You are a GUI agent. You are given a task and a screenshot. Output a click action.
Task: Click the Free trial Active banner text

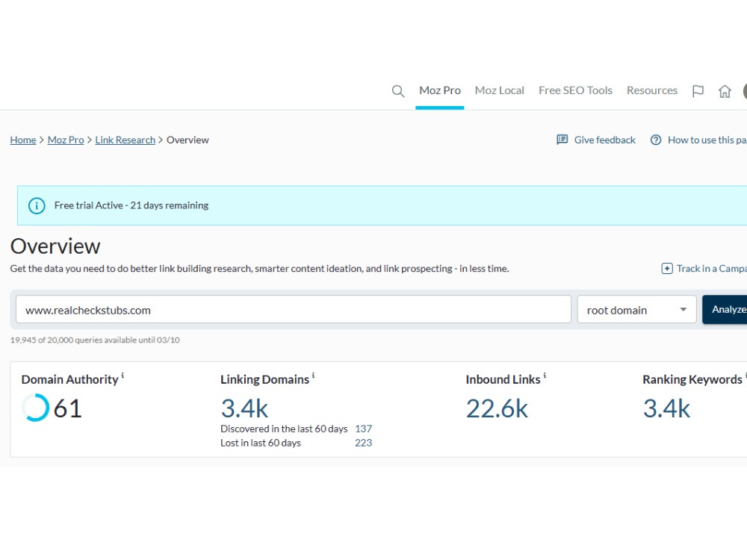tap(131, 206)
